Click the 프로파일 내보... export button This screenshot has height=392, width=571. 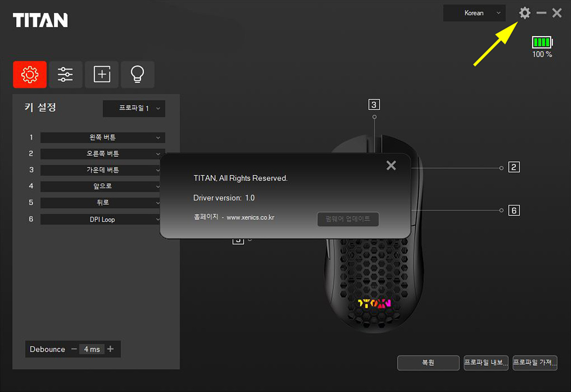(x=486, y=363)
